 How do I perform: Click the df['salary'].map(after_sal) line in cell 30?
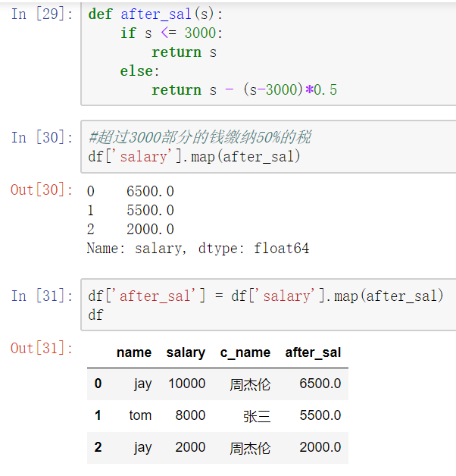tap(194, 157)
